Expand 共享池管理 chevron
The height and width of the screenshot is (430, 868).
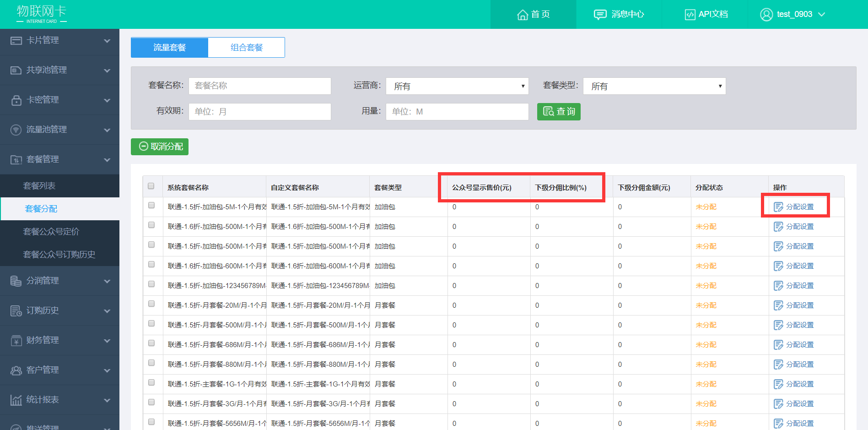click(107, 71)
